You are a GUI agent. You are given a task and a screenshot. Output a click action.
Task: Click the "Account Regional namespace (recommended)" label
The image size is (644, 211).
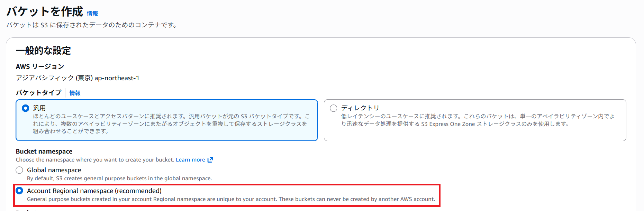pyautogui.click(x=94, y=191)
